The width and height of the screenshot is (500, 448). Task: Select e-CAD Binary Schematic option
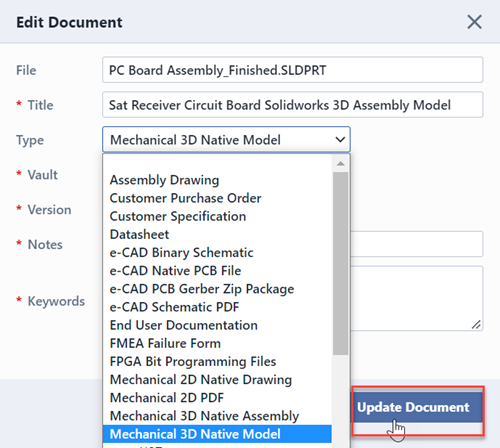(217, 253)
